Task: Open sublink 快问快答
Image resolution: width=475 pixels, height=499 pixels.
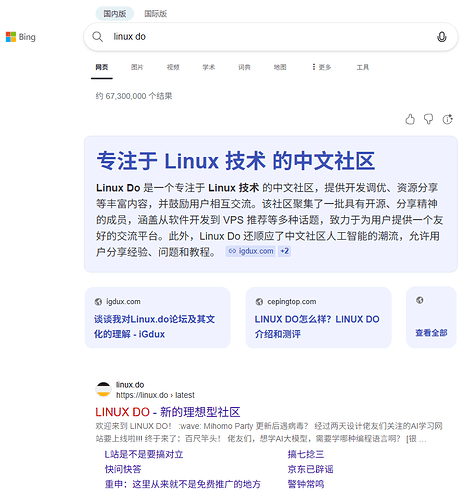Action: 123,469
